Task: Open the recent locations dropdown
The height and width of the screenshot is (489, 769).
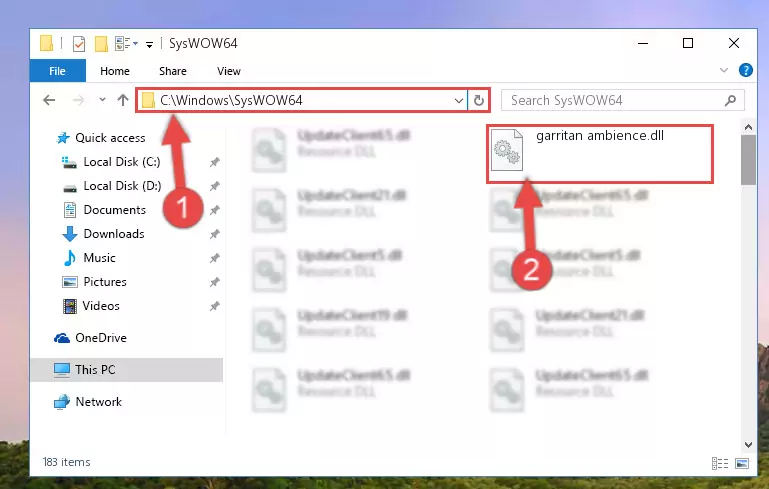Action: tap(102, 100)
